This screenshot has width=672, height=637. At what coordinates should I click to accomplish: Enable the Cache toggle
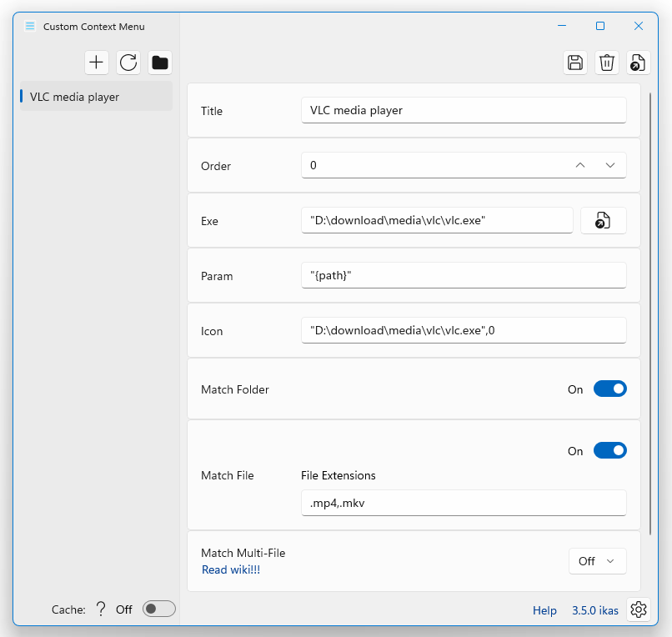click(x=159, y=609)
